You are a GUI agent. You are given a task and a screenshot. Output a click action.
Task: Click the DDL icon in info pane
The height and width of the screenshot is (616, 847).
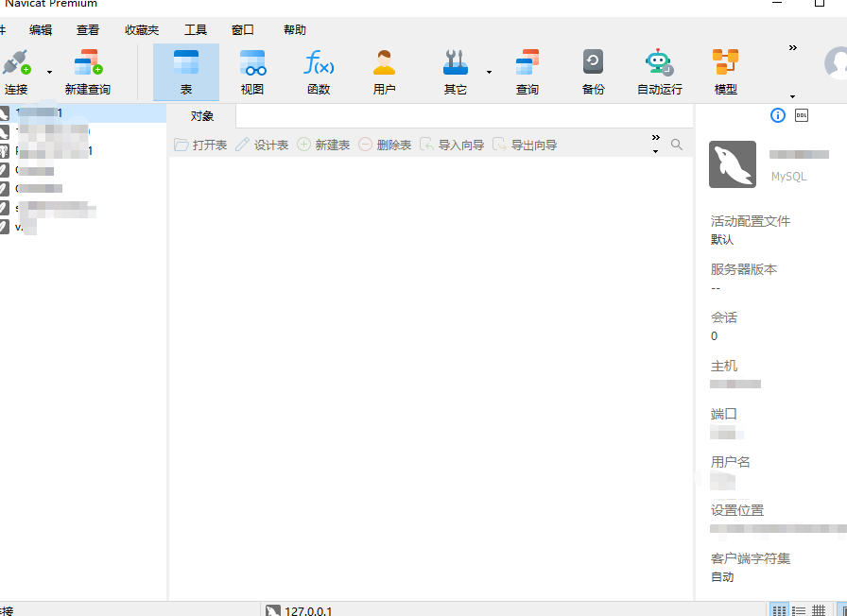click(x=804, y=115)
